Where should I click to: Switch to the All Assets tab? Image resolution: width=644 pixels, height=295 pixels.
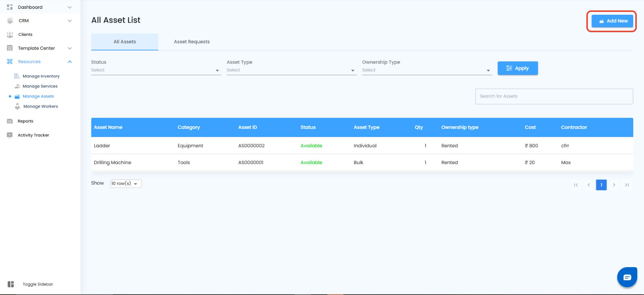tap(125, 42)
